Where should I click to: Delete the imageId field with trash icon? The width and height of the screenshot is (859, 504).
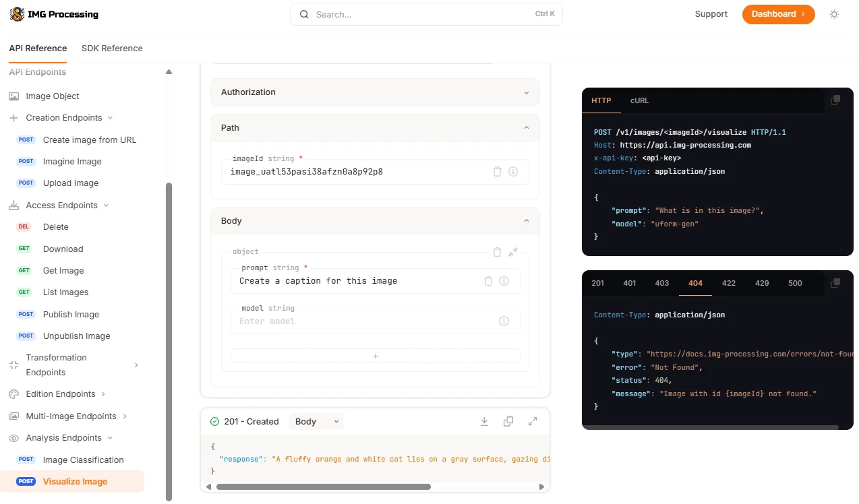pos(497,172)
